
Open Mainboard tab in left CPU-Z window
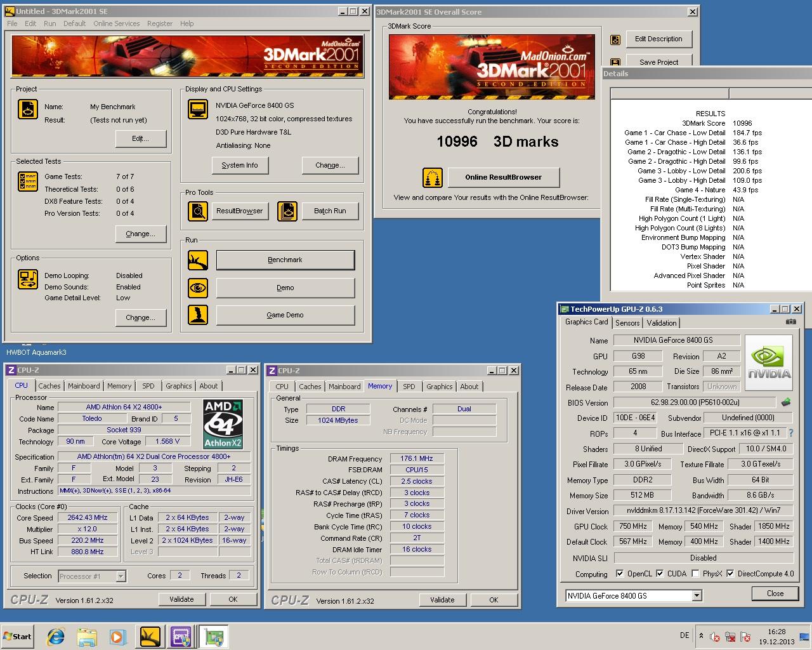[x=84, y=386]
